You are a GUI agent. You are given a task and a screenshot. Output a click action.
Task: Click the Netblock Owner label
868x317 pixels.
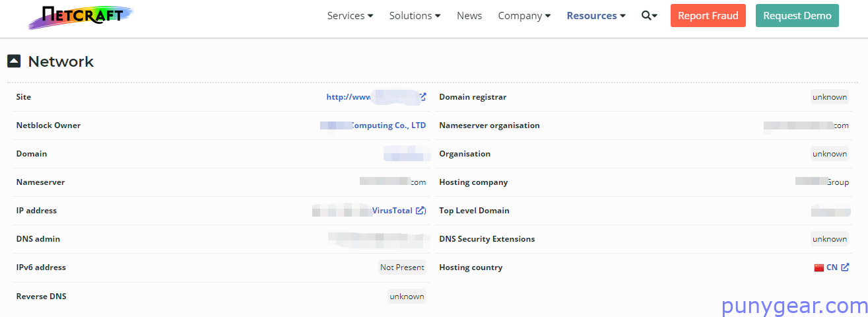click(48, 125)
